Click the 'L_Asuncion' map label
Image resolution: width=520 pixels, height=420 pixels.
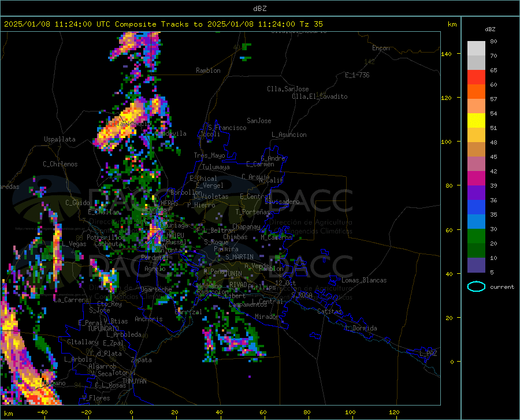tap(289, 135)
